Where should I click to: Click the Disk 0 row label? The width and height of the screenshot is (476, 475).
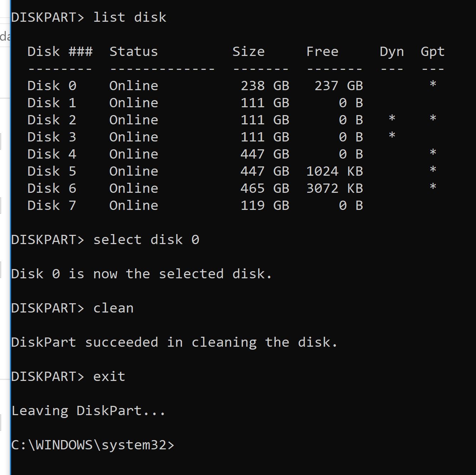pos(52,86)
